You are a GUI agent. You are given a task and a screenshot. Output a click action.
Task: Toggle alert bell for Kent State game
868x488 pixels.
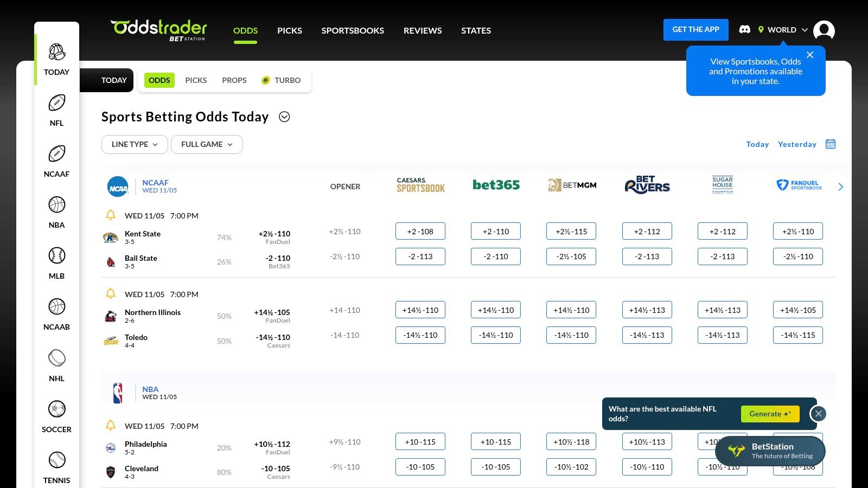(111, 215)
